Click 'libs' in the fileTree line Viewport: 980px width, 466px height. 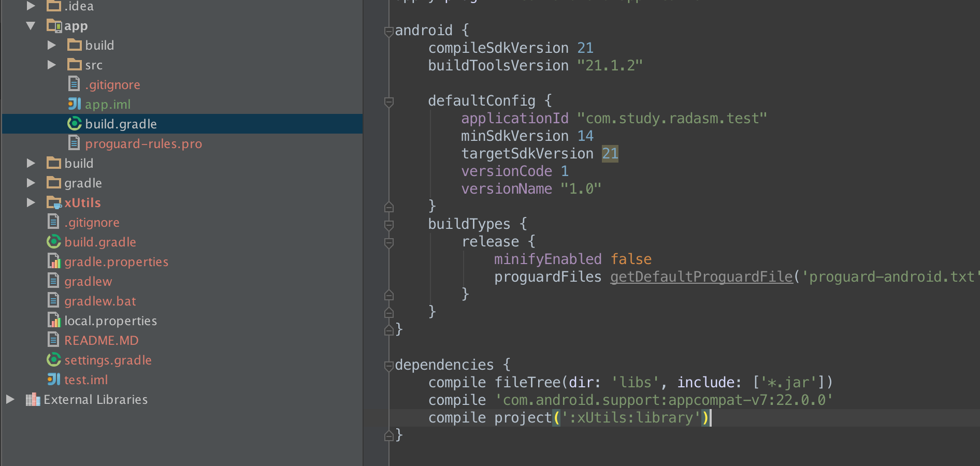[635, 383]
